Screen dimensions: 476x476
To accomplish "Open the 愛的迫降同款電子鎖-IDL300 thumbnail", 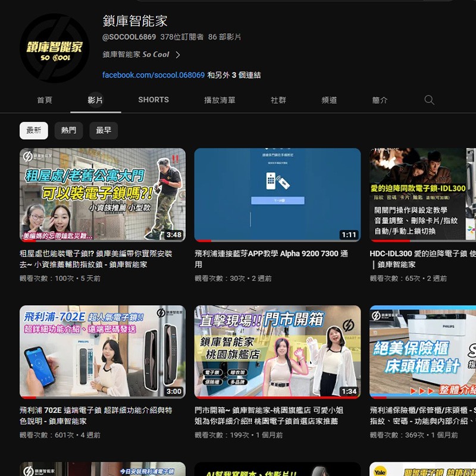I will point(422,195).
